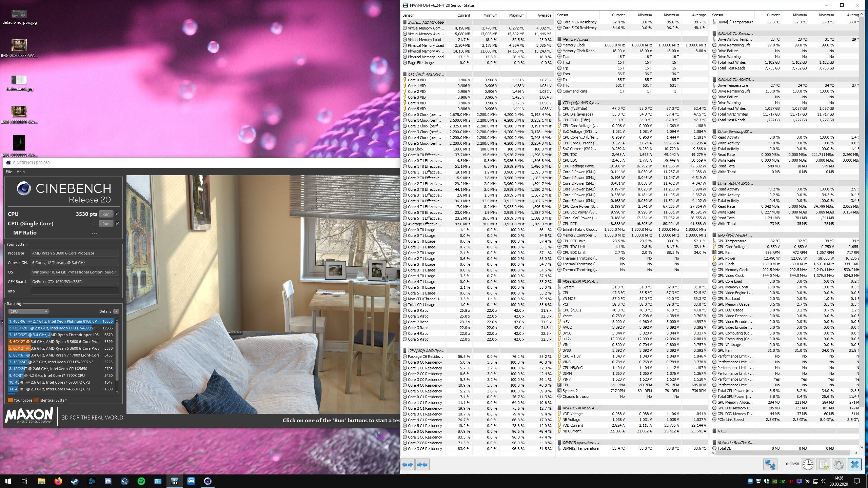Select the GPU Temperature sensor row
This screenshot has height=488, width=868.
click(786, 241)
